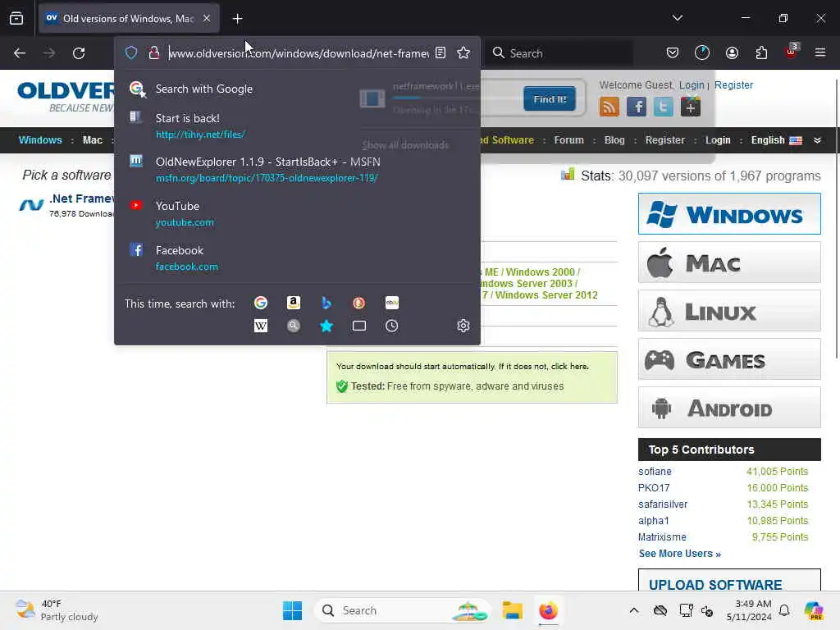The image size is (840, 630).
Task: Open the uBlock extension icon with badge
Action: (792, 52)
